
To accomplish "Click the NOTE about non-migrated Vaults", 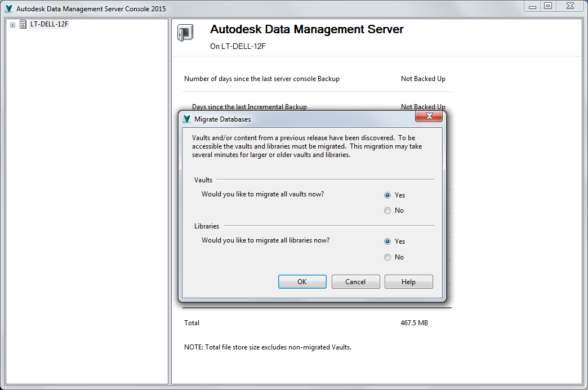I will pos(268,347).
